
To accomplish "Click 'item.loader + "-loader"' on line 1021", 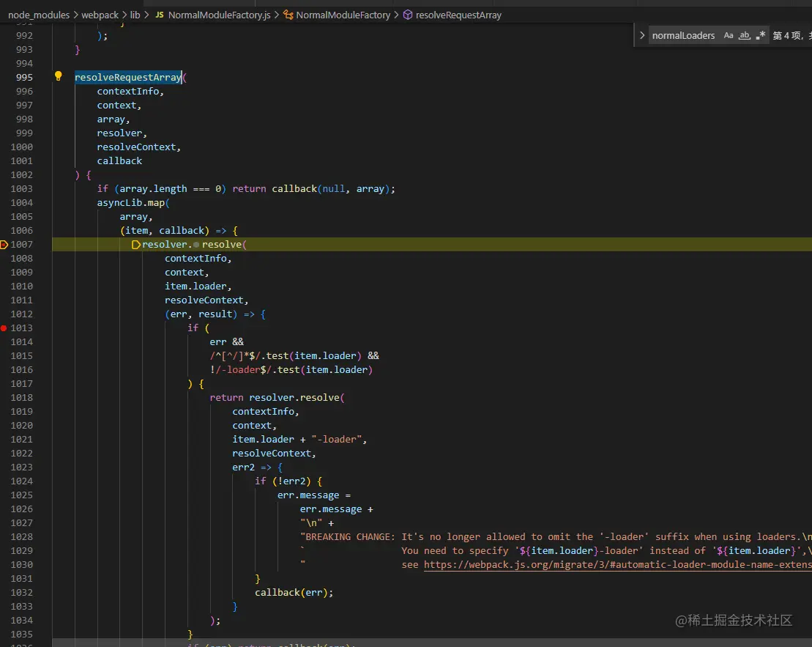I will coord(297,439).
